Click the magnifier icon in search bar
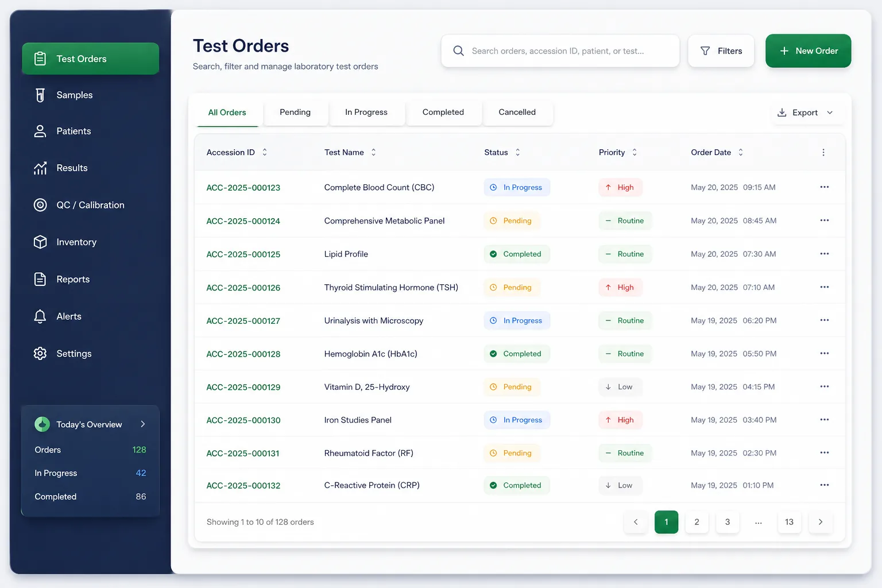 pos(458,51)
